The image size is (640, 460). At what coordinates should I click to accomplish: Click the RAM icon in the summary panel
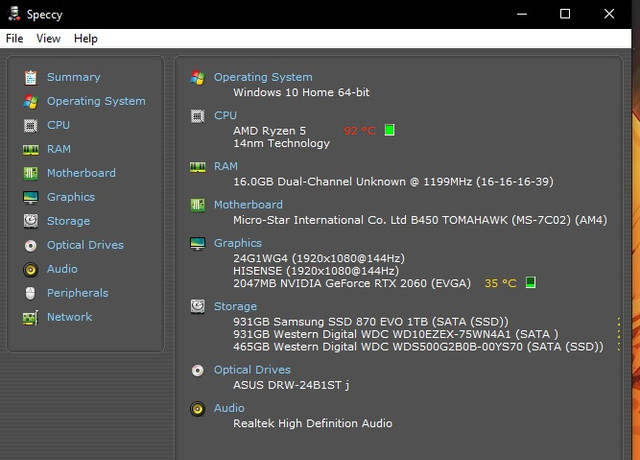[x=198, y=167]
